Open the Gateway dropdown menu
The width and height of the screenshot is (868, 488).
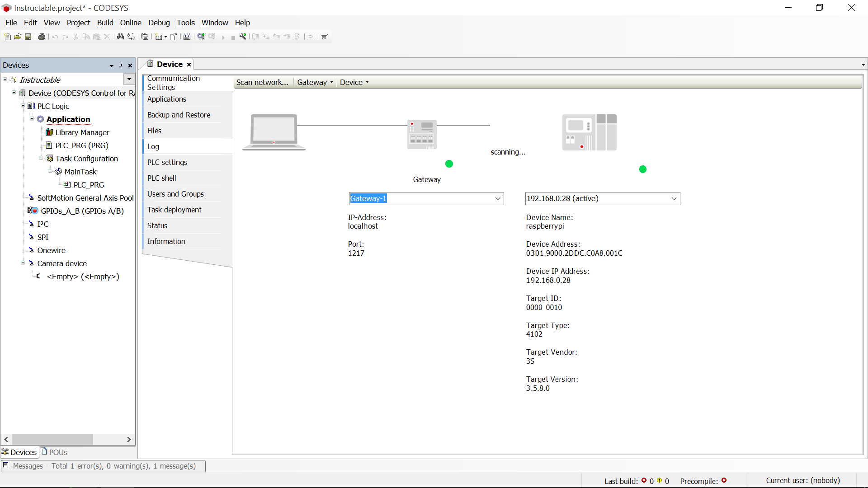(x=314, y=82)
